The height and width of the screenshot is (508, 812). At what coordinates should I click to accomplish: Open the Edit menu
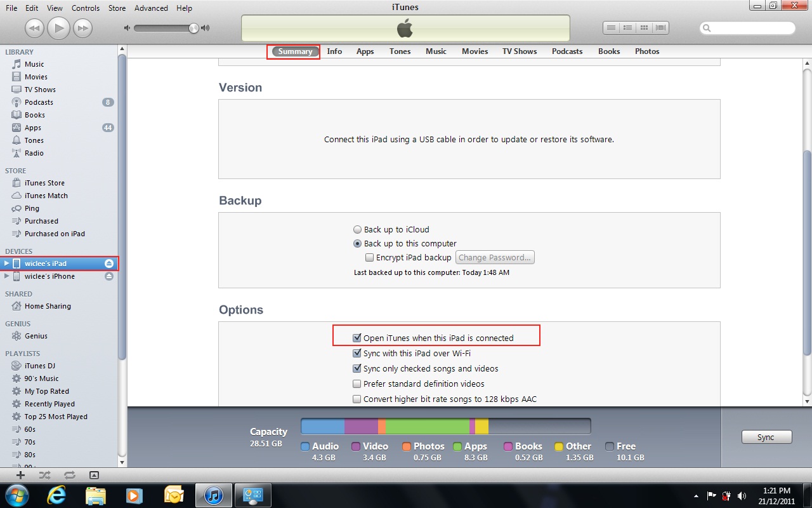click(32, 8)
